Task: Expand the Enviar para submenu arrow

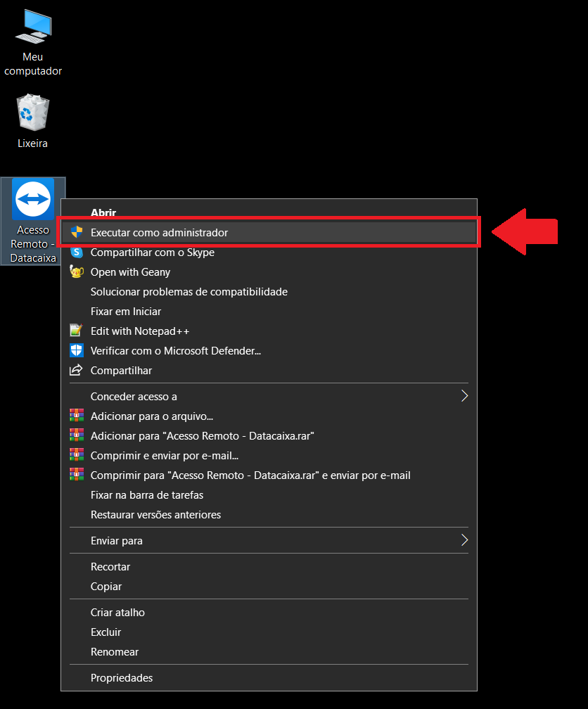Action: click(x=464, y=541)
